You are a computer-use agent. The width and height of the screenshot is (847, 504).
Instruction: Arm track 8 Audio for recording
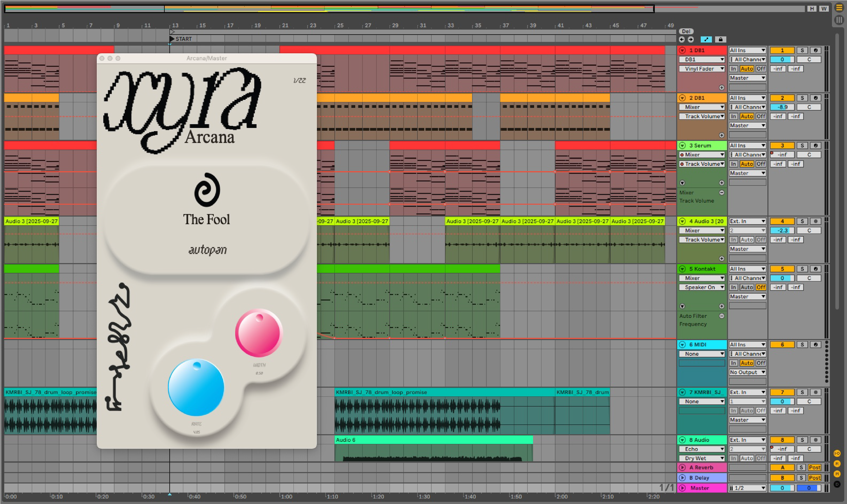click(x=815, y=440)
